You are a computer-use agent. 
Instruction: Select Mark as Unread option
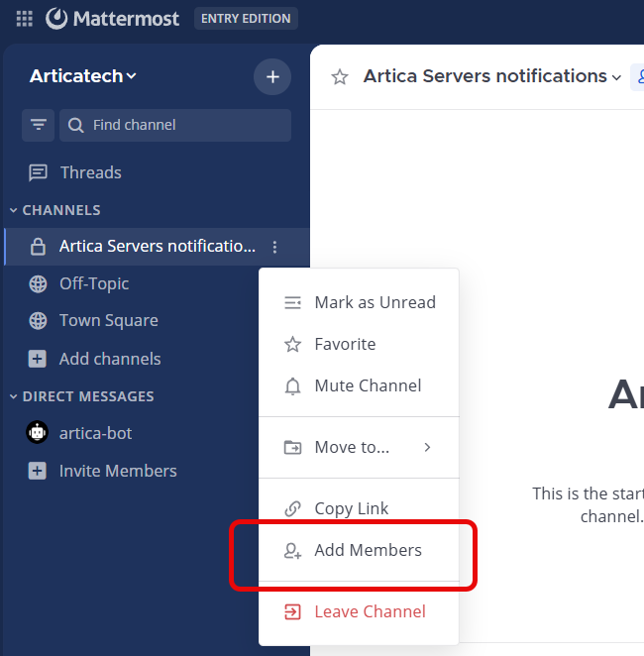click(375, 302)
